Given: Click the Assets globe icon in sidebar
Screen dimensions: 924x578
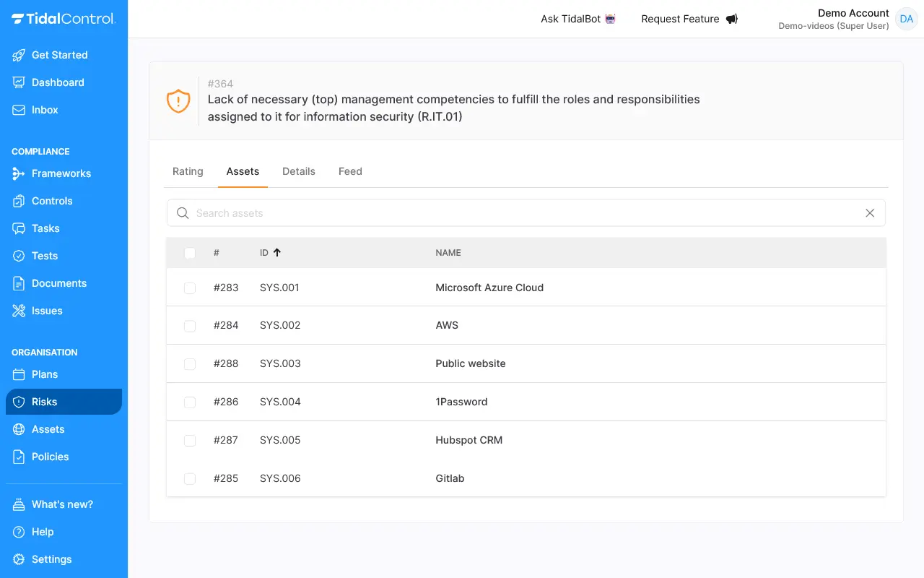Looking at the screenshot, I should click(19, 429).
